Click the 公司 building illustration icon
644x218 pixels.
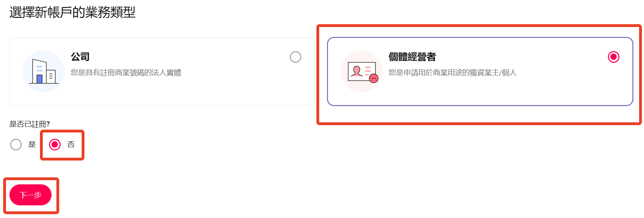point(43,71)
